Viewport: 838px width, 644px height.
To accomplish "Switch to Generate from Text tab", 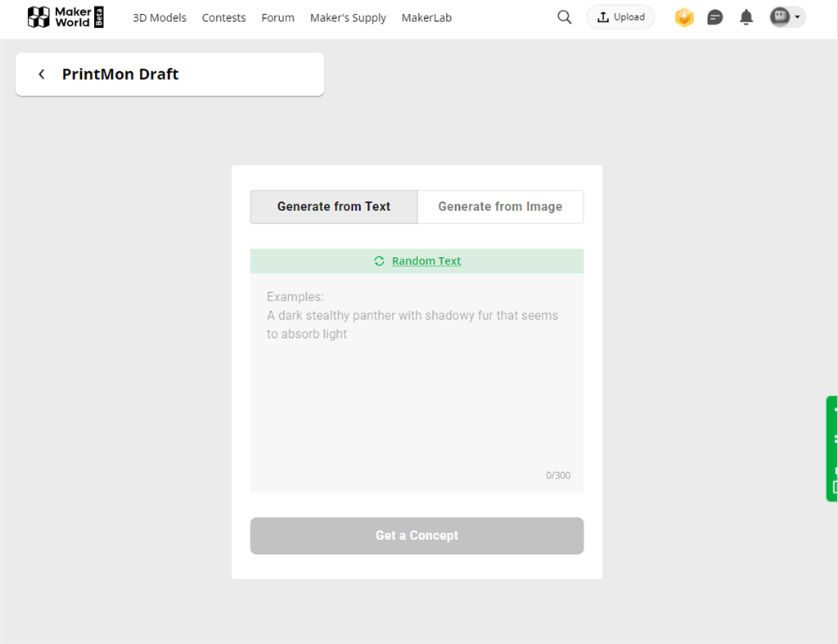I will (x=334, y=207).
